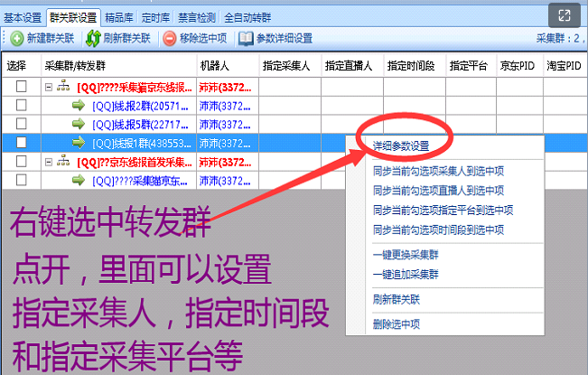
Task: Select 刷新群关联 in the context menu
Action: coord(396,299)
